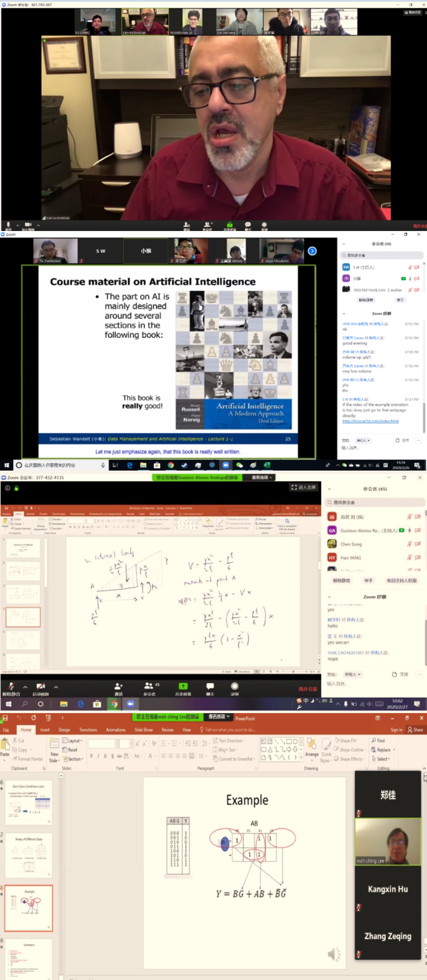This screenshot has height=980, width=427.
Task: Click Zoom icon on taskbar showing 10:02
Action: pyautogui.click(x=131, y=704)
